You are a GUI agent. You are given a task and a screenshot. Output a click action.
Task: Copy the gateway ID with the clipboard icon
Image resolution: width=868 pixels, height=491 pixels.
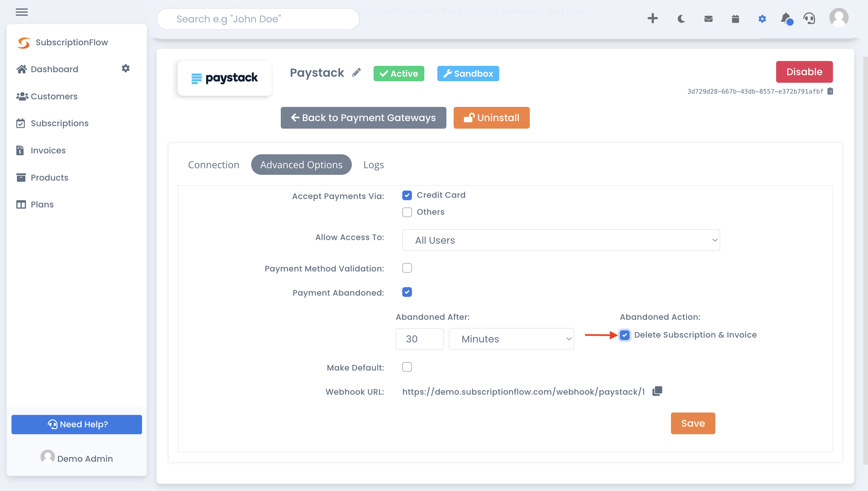pos(831,91)
